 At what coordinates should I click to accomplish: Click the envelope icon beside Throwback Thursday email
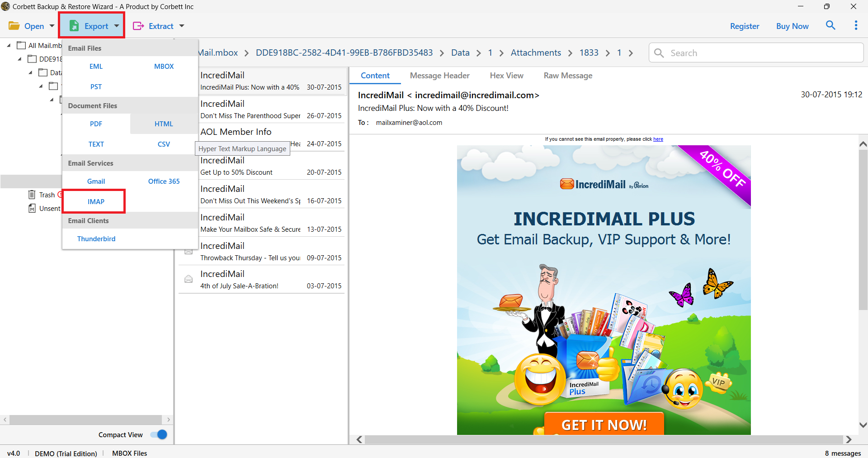(189, 251)
